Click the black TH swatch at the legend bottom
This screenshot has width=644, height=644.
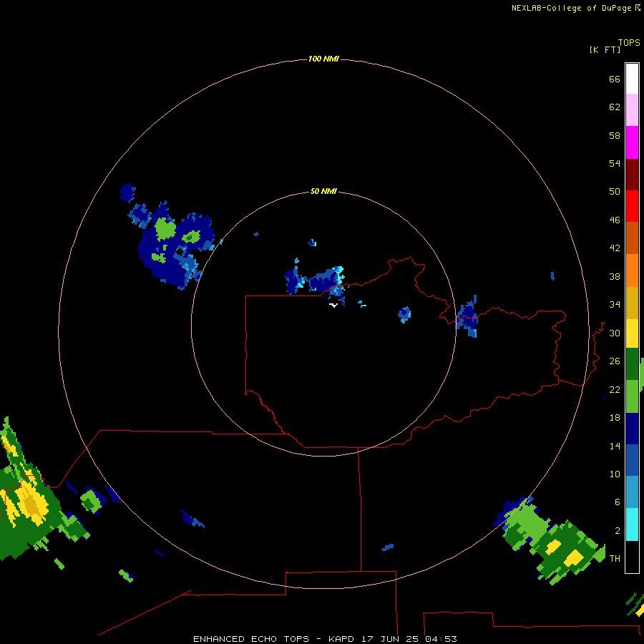click(x=632, y=557)
